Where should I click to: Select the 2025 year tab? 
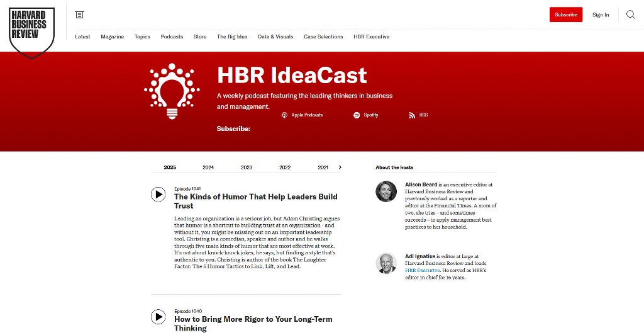pyautogui.click(x=170, y=167)
